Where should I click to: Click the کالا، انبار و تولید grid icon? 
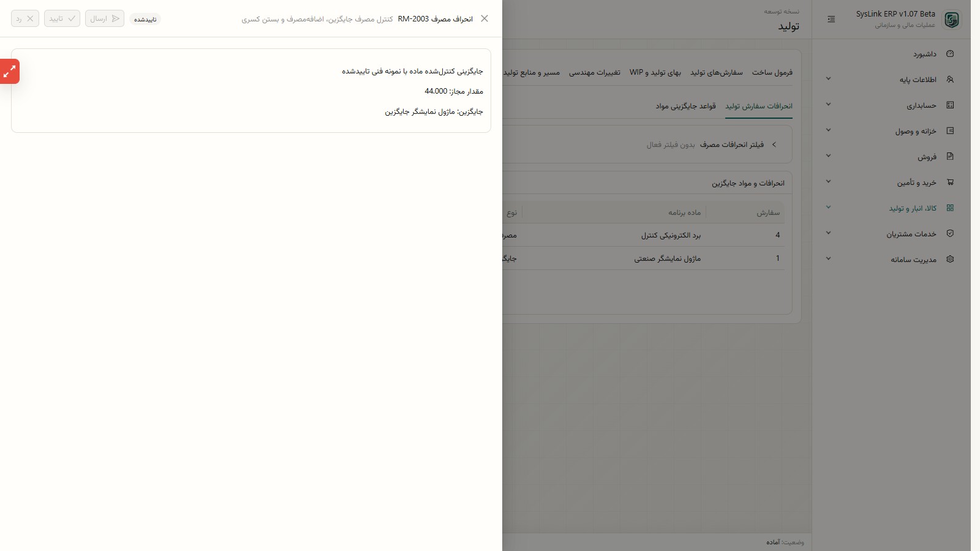[x=950, y=208]
